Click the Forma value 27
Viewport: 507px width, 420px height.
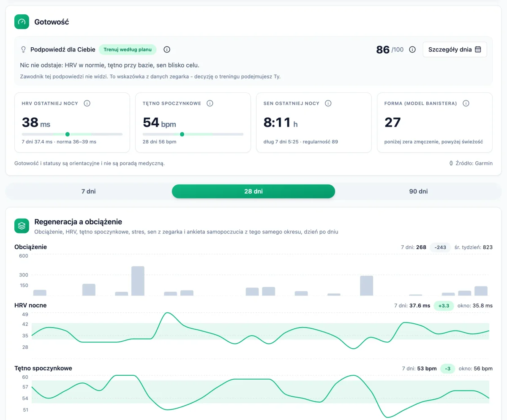tap(393, 122)
